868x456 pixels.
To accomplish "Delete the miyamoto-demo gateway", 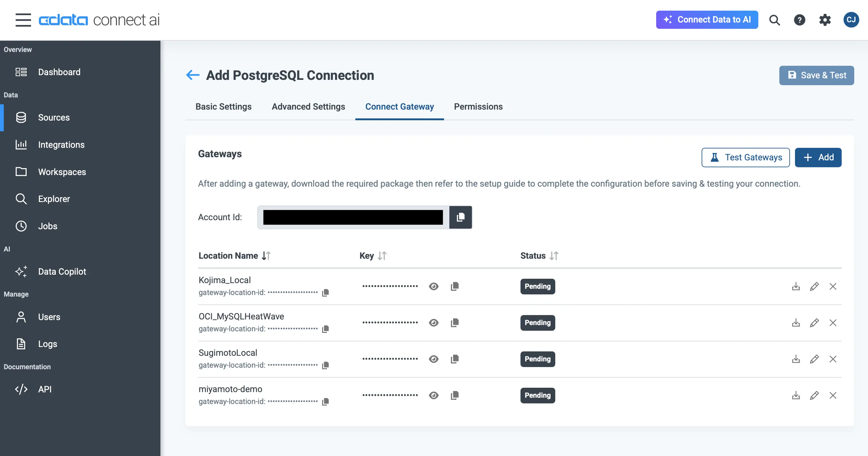I will click(833, 395).
